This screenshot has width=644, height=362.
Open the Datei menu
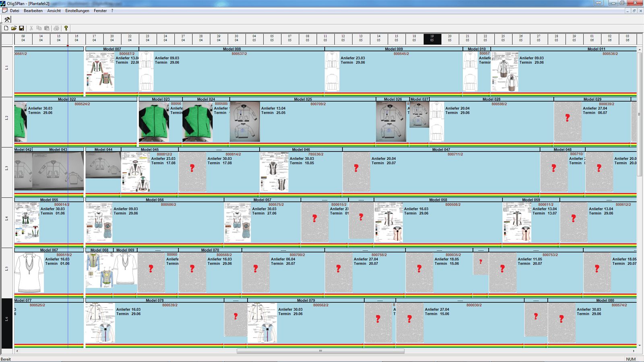[14, 11]
